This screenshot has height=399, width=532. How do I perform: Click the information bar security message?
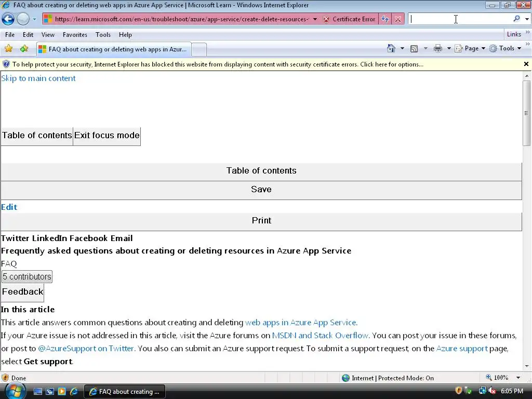click(x=218, y=64)
